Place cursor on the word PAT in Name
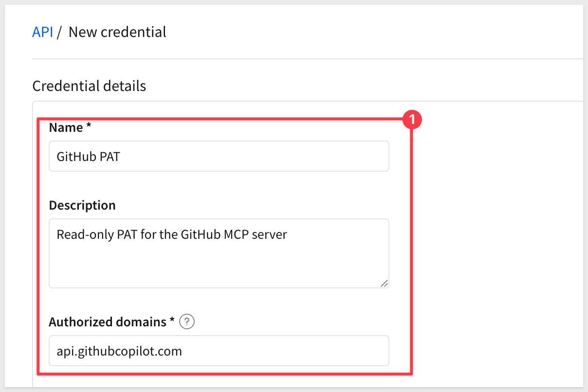This screenshot has height=392, width=588. [110, 157]
